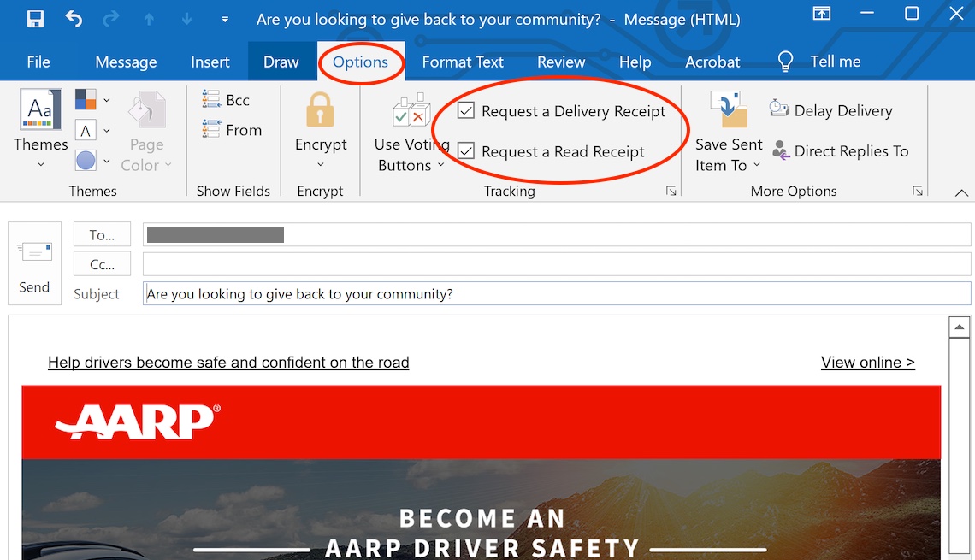Show the Bcc field
Viewport: 975px width, 560px height.
[226, 100]
